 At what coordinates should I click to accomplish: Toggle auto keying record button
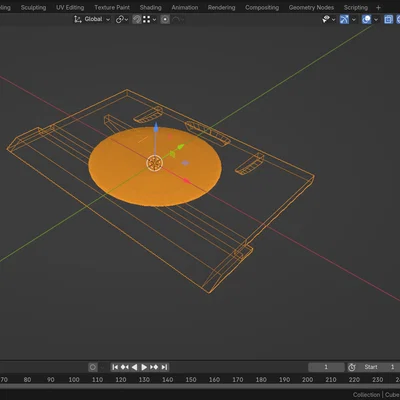click(93, 367)
